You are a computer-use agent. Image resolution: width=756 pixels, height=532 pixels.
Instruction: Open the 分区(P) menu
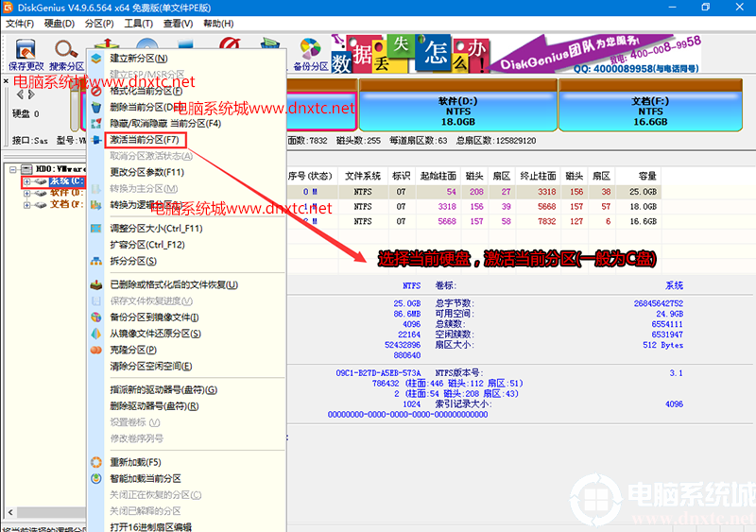(99, 24)
